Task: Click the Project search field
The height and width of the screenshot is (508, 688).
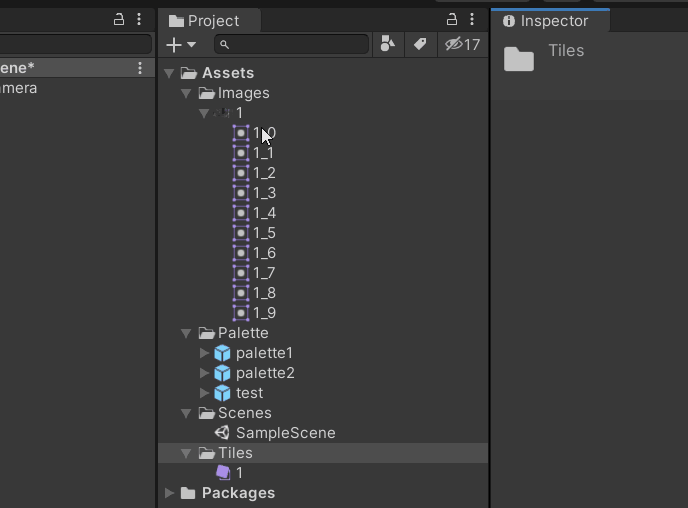Action: pyautogui.click(x=295, y=44)
